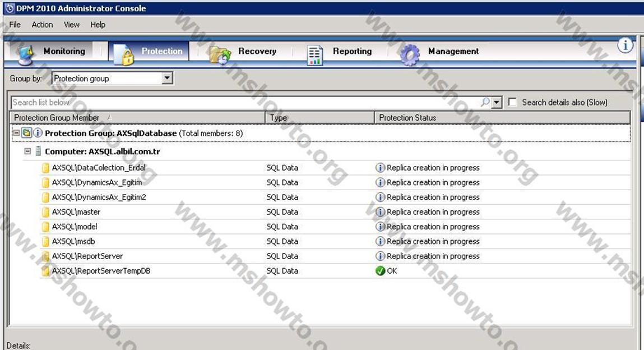
Task: Open the Group by dropdown
Action: coord(167,78)
